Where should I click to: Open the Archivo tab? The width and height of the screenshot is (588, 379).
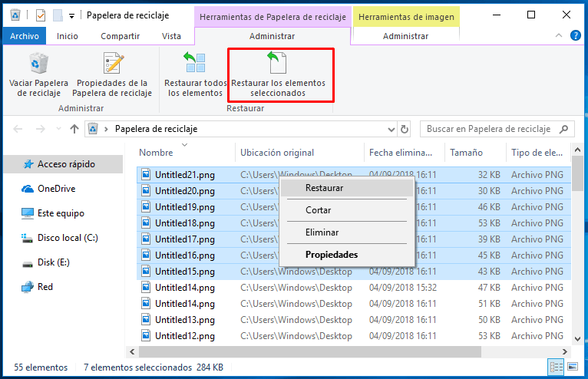point(23,36)
